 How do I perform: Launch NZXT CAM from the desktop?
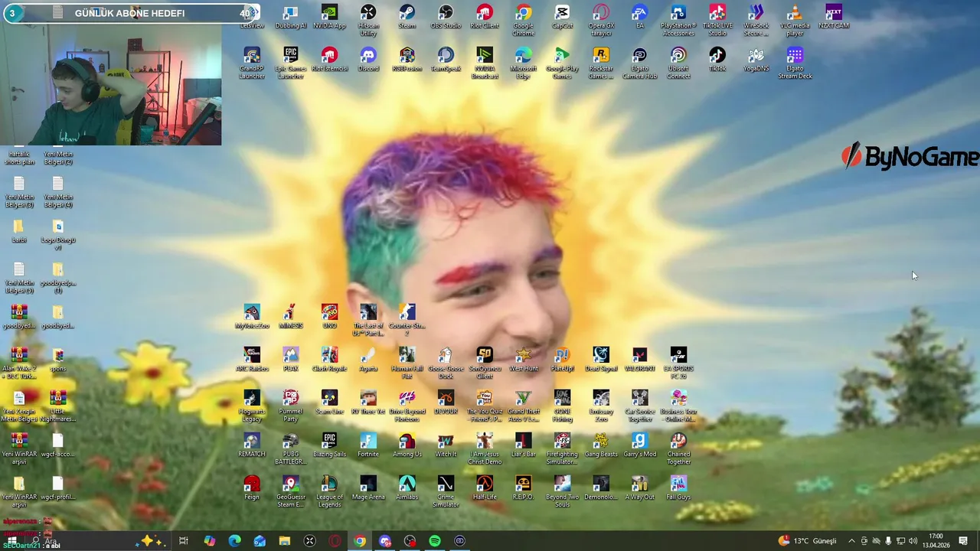[834, 18]
